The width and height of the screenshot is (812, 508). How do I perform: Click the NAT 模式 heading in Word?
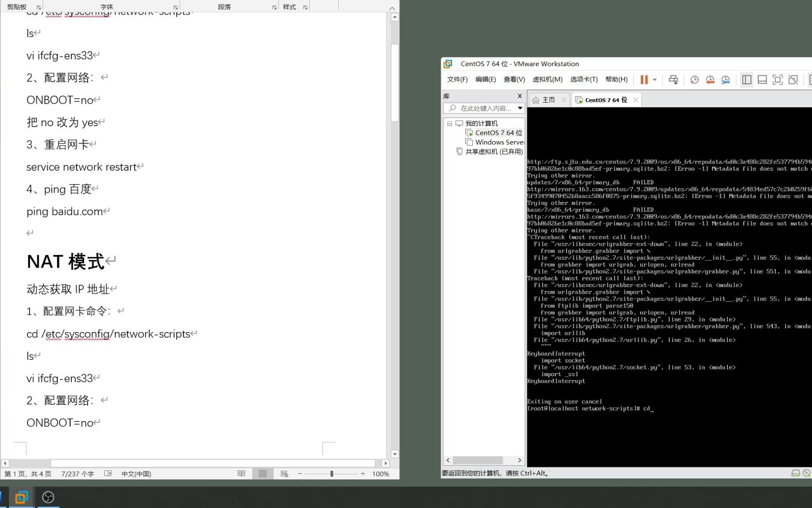tap(65, 261)
